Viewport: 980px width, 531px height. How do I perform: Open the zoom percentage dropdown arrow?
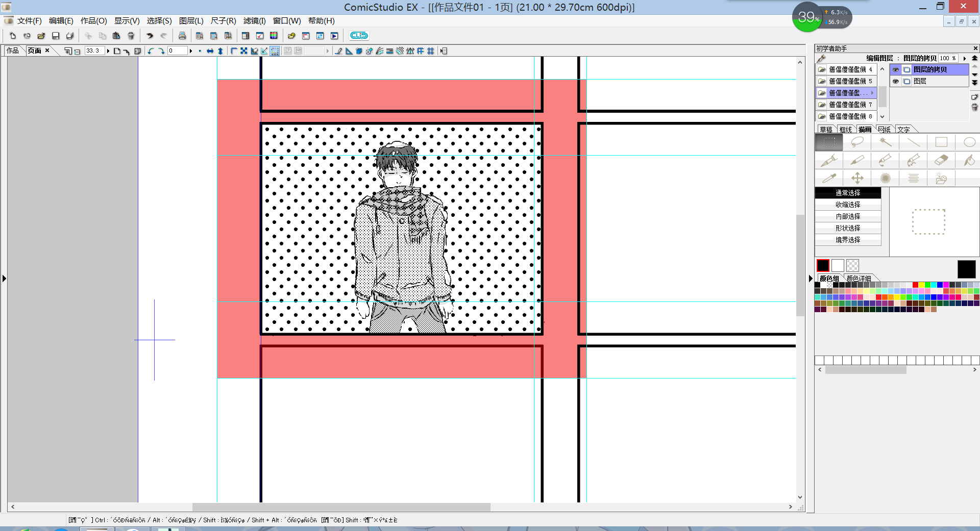[108, 51]
